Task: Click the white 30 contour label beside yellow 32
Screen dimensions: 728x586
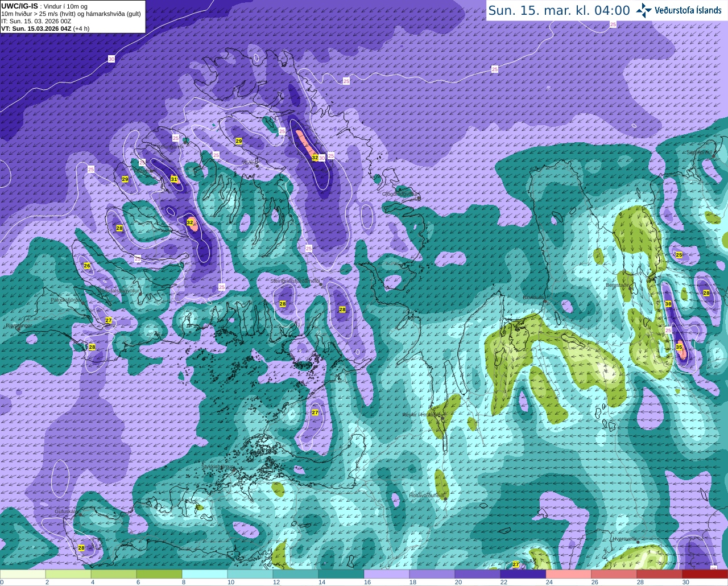Action: coord(322,158)
